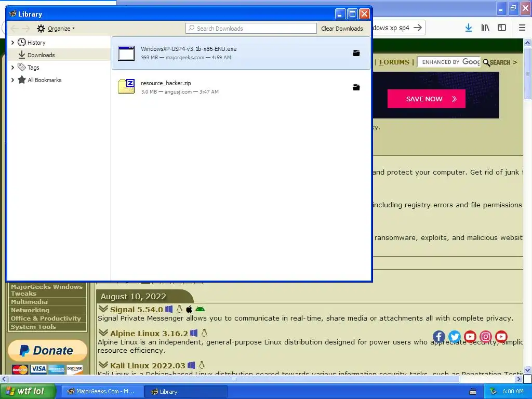Open MajorGeeks Instagram icon
The height and width of the screenshot is (399, 532).
(x=486, y=337)
